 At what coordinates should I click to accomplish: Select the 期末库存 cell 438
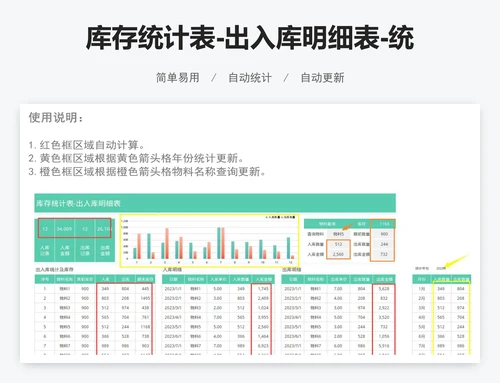click(x=145, y=308)
